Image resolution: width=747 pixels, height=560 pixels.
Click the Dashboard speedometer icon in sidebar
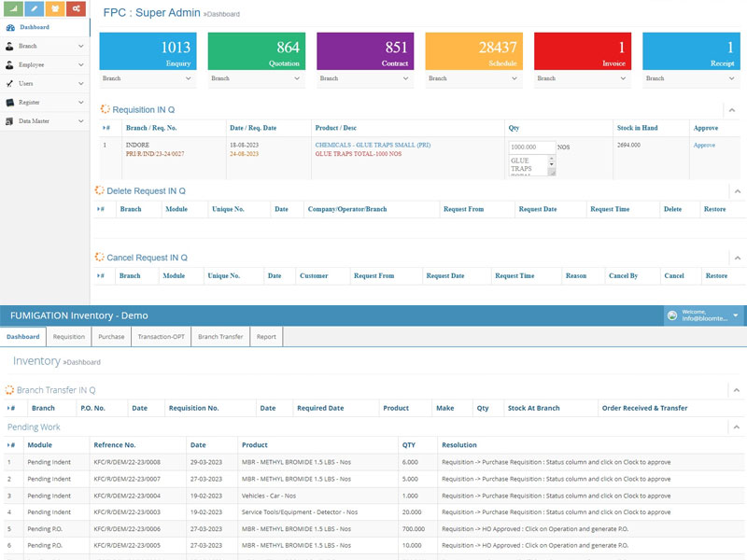(x=10, y=26)
